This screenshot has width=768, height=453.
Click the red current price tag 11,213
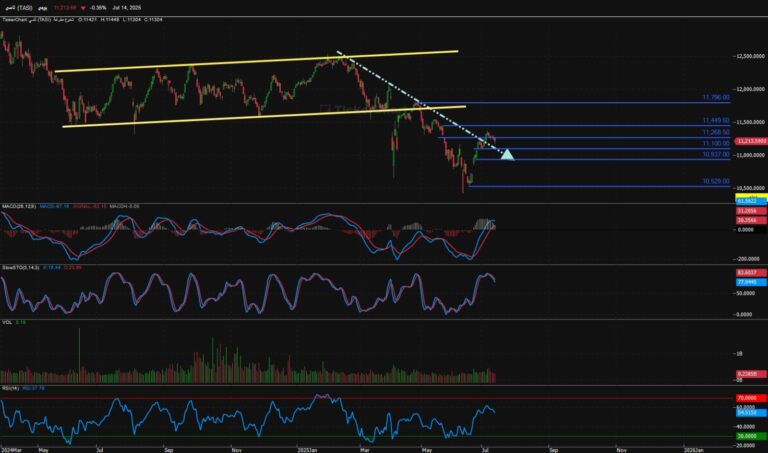[x=751, y=141]
